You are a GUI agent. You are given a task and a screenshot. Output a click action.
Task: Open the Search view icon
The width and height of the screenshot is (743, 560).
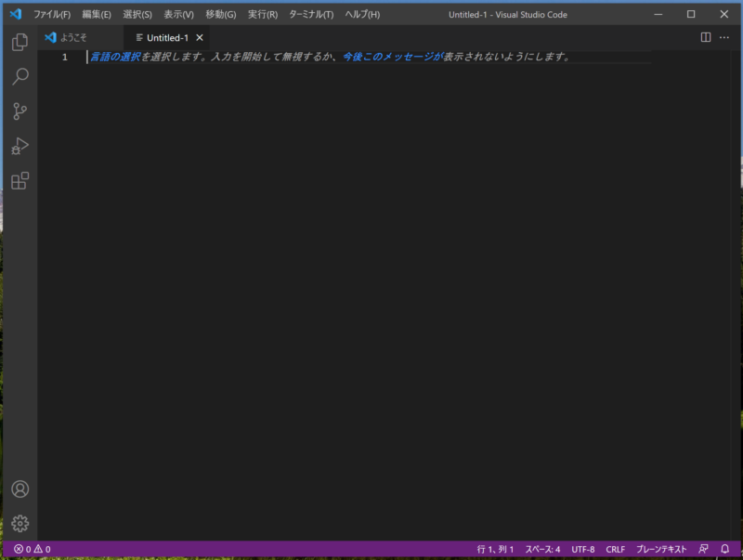pos(20,77)
